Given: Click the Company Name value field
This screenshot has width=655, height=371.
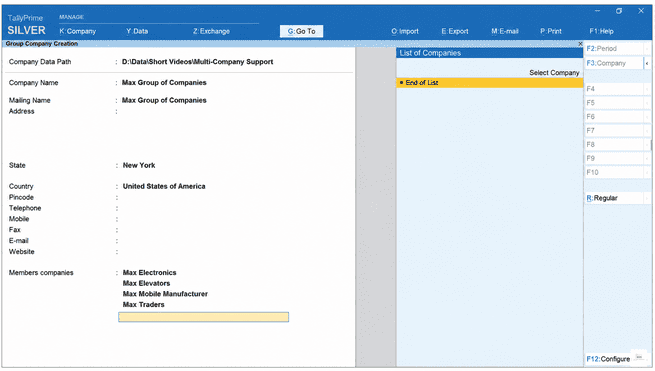Looking at the screenshot, I should point(164,83).
